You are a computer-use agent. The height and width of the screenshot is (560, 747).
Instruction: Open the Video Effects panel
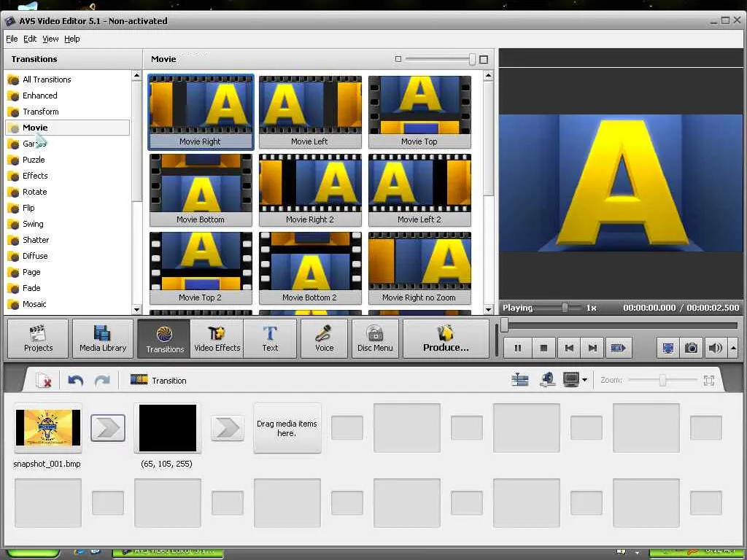pyautogui.click(x=217, y=338)
